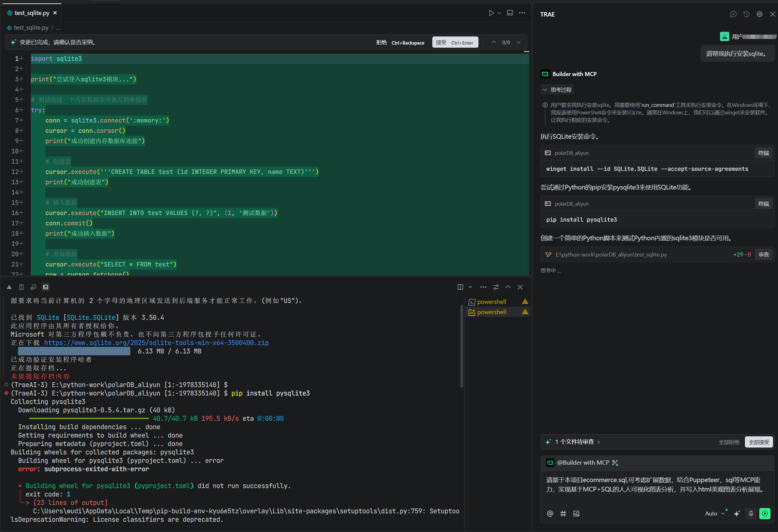778x532 pixels.
Task: Maximize terminal panel with up chevron
Action: [508, 287]
